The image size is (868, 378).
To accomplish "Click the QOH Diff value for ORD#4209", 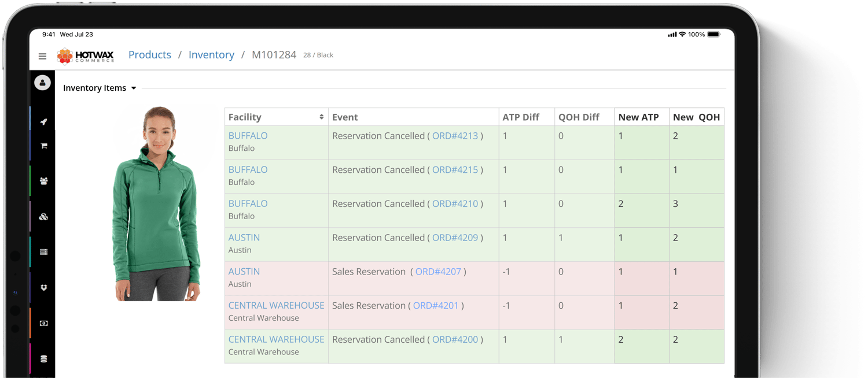I will coord(561,238).
